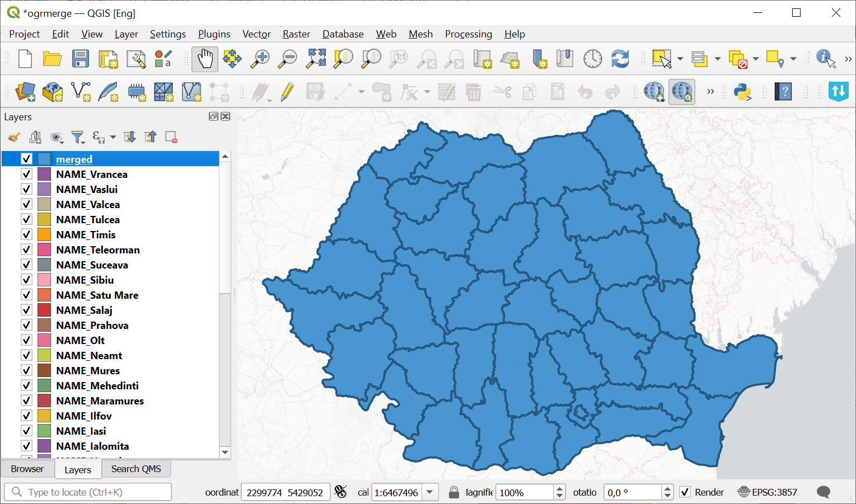The width and height of the screenshot is (856, 504).
Task: Uncheck the merged layer visibility checkbox
Action: (26, 159)
